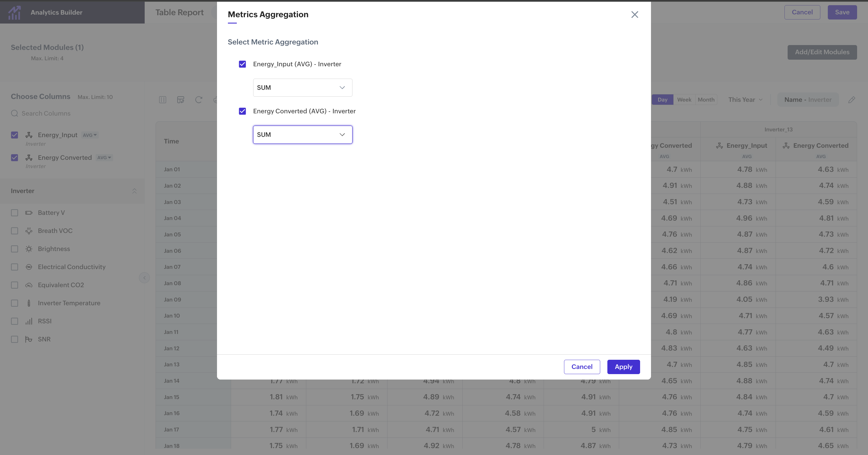Viewport: 868px width, 455px height.
Task: Open the SUM dropdown under Energy_Input
Action: [302, 87]
